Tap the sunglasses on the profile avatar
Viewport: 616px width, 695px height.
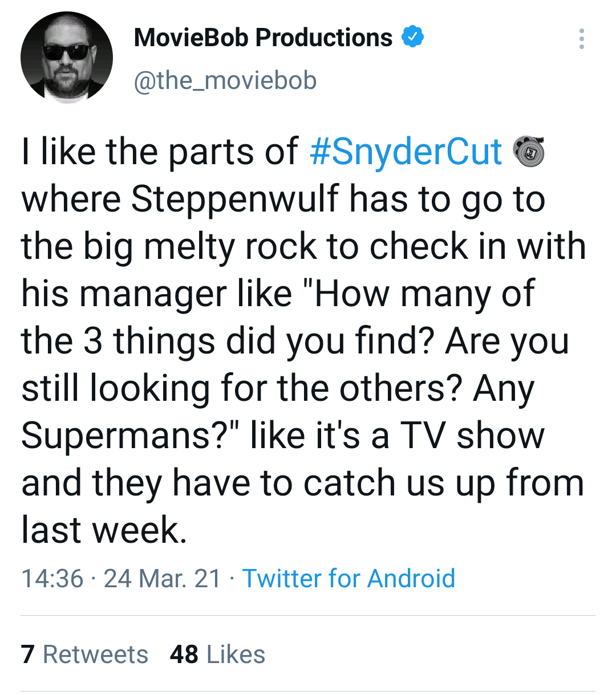[67, 52]
